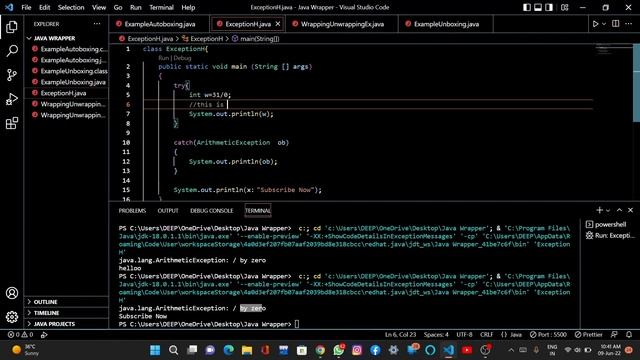Open the Terminal menu

point(161,7)
